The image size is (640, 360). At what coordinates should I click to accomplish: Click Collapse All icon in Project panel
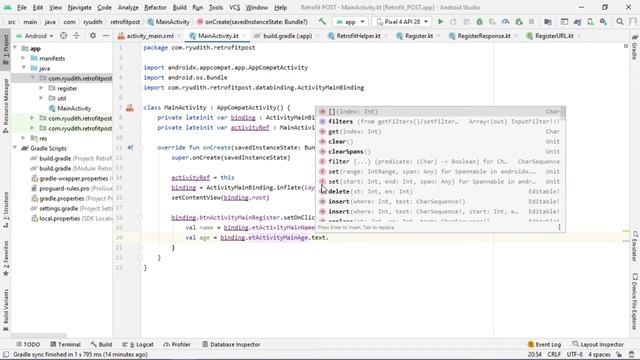(76, 36)
